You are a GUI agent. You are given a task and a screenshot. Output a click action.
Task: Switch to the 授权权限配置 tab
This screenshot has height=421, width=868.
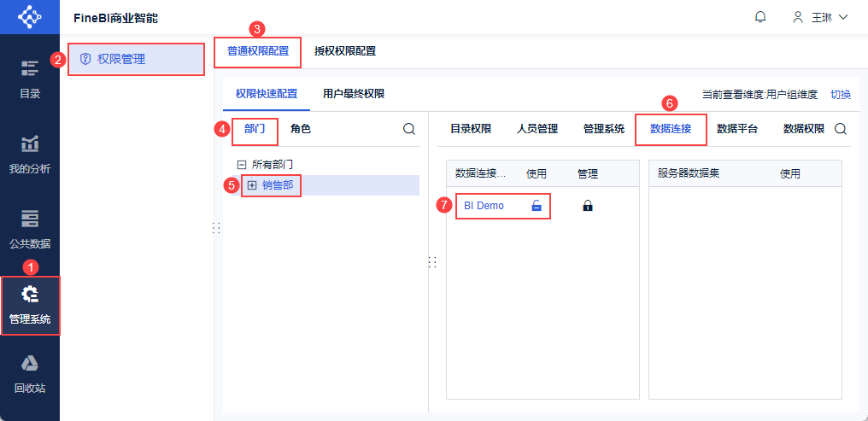[345, 50]
